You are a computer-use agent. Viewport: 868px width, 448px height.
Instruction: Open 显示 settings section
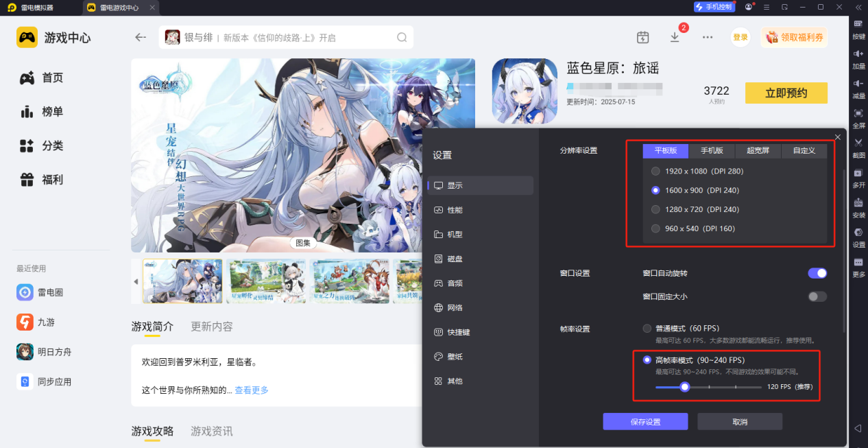[480, 185]
